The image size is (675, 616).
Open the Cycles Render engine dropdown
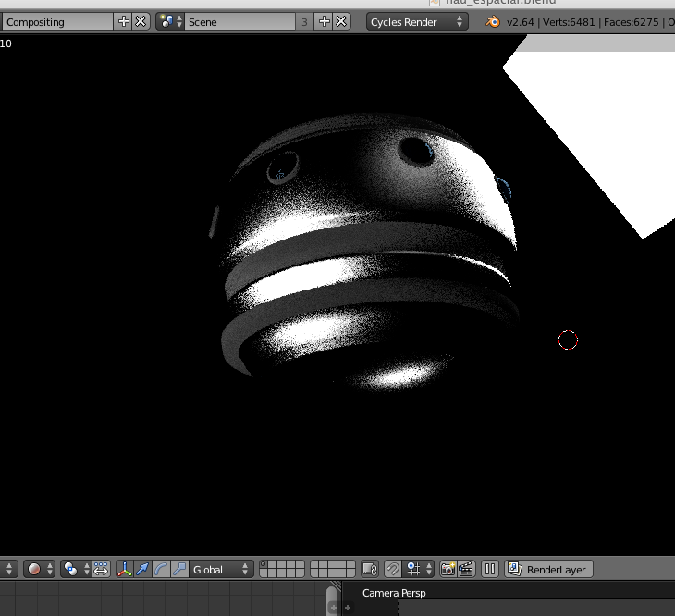pyautogui.click(x=417, y=21)
